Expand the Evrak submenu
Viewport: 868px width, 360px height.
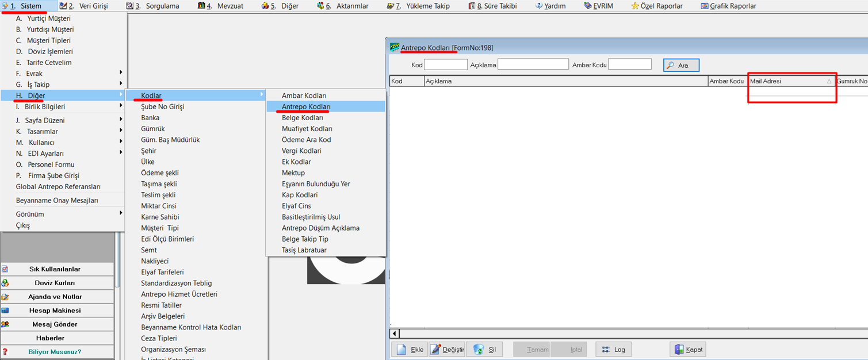pyautogui.click(x=63, y=74)
